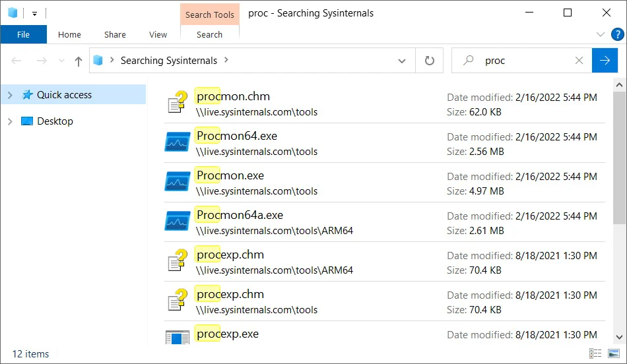The image size is (627, 364).
Task: Click Procmon64.exe application icon
Action: [x=177, y=142]
